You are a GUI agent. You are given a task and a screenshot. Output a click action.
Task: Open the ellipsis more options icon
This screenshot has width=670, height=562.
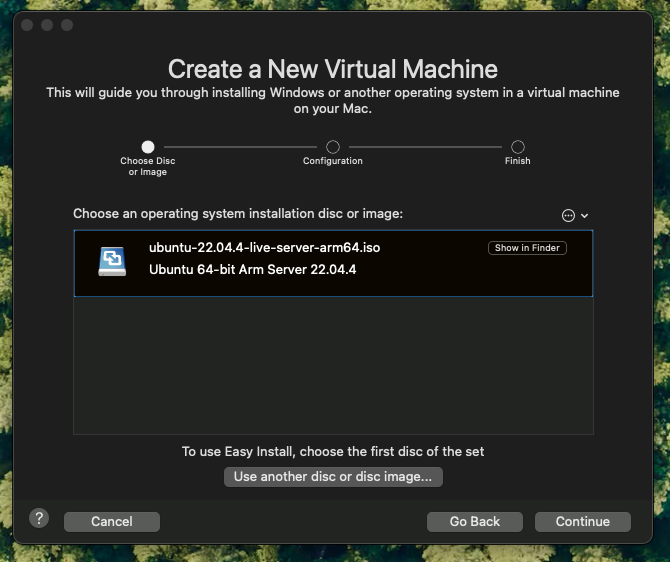568,215
